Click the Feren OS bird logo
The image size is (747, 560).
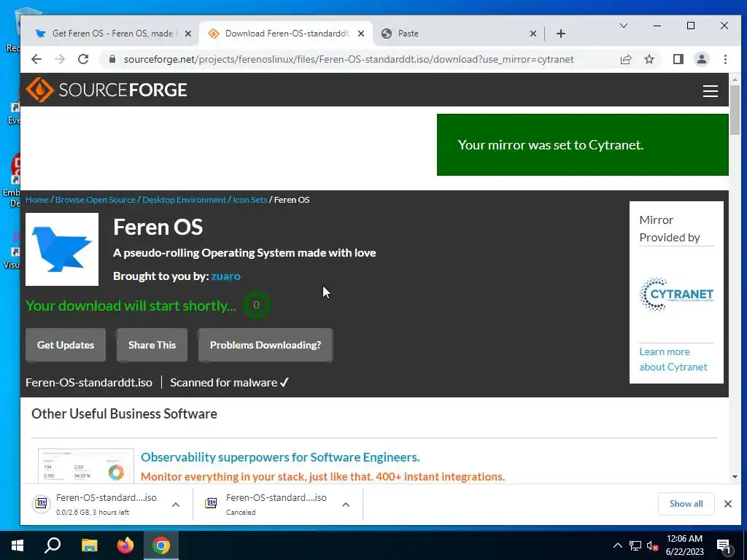(x=62, y=249)
